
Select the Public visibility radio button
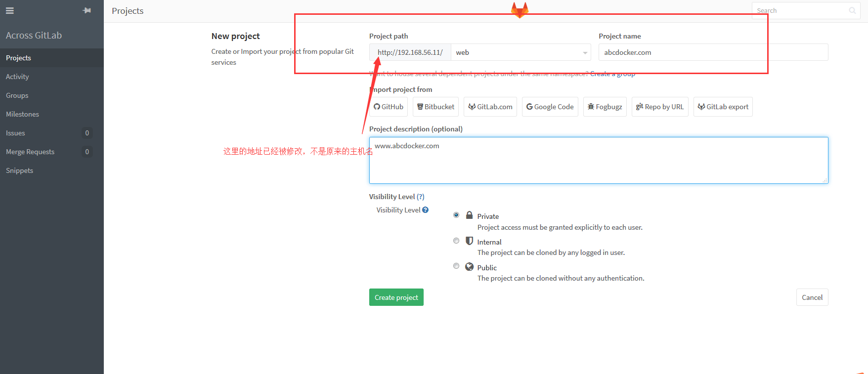[x=456, y=266]
